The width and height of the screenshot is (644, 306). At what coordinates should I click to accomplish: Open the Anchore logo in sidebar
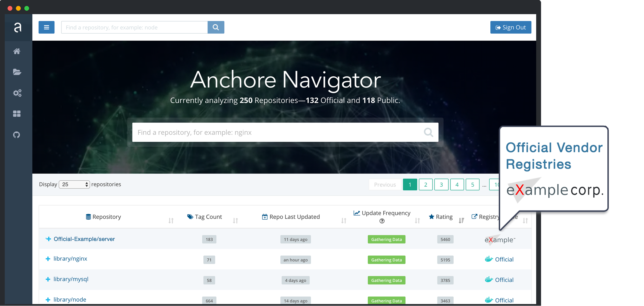[18, 27]
